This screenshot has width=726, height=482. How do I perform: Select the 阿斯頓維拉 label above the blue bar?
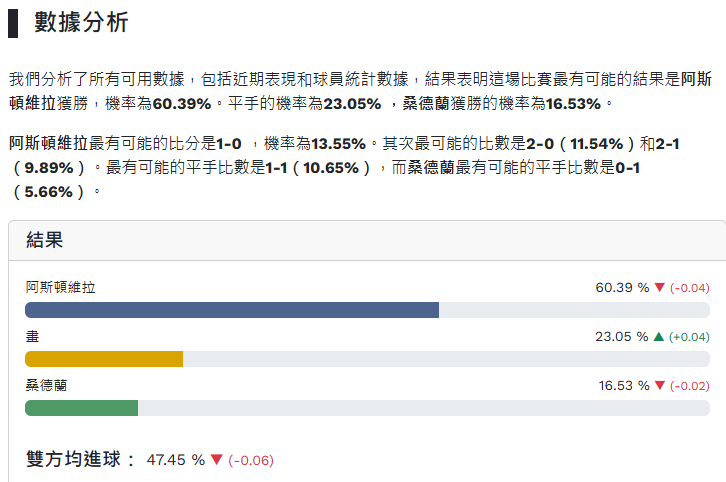(61, 288)
